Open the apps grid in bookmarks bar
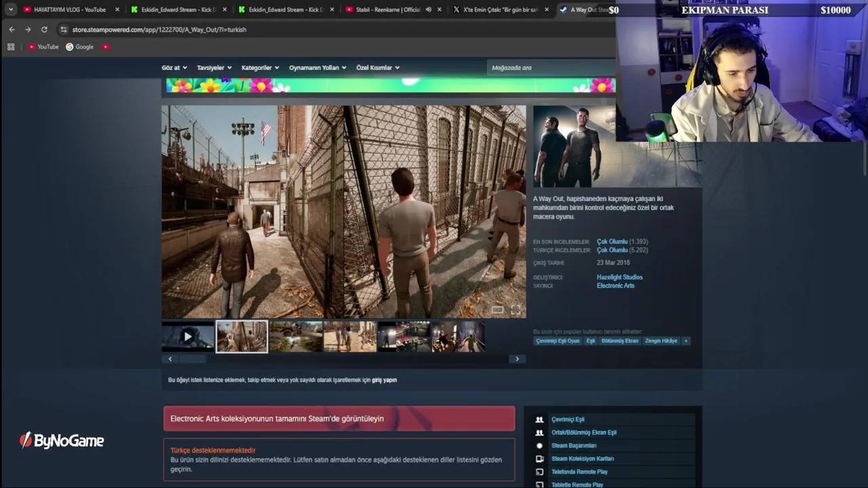 tap(11, 47)
